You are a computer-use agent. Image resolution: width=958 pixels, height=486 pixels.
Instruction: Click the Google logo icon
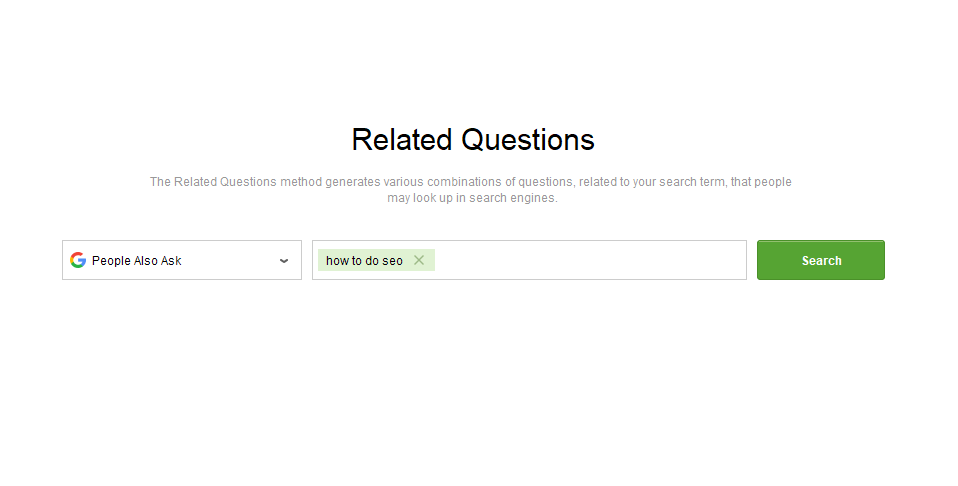[78, 260]
